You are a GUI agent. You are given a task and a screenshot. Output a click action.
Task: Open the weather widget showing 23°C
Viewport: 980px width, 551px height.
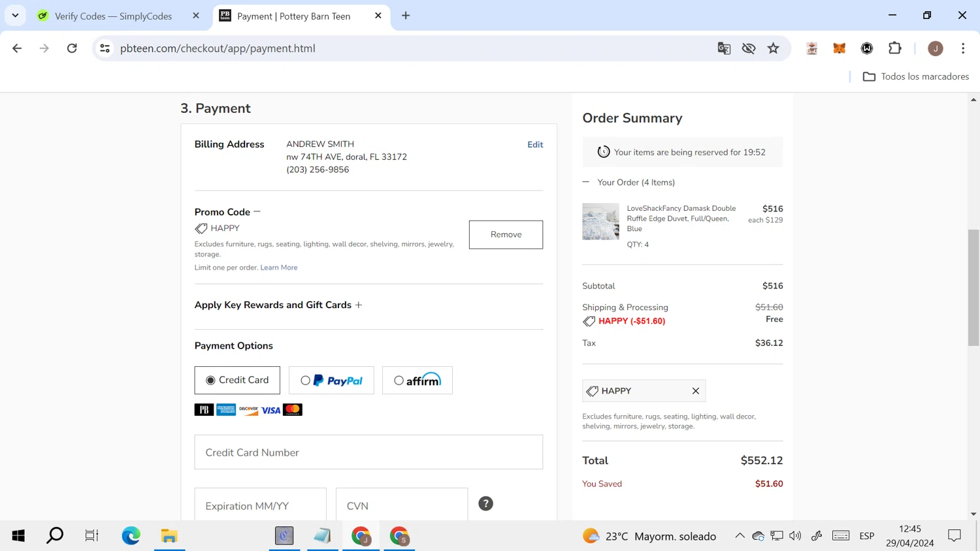(649, 536)
